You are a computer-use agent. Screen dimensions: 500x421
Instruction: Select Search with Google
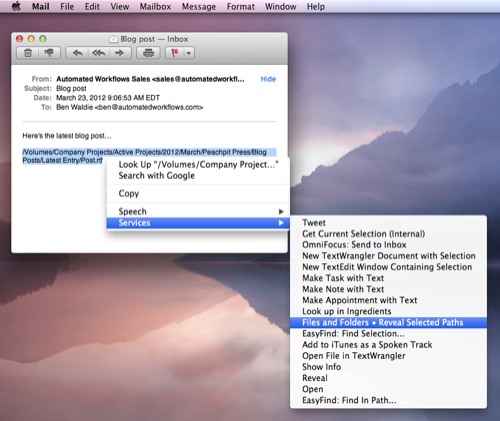157,176
